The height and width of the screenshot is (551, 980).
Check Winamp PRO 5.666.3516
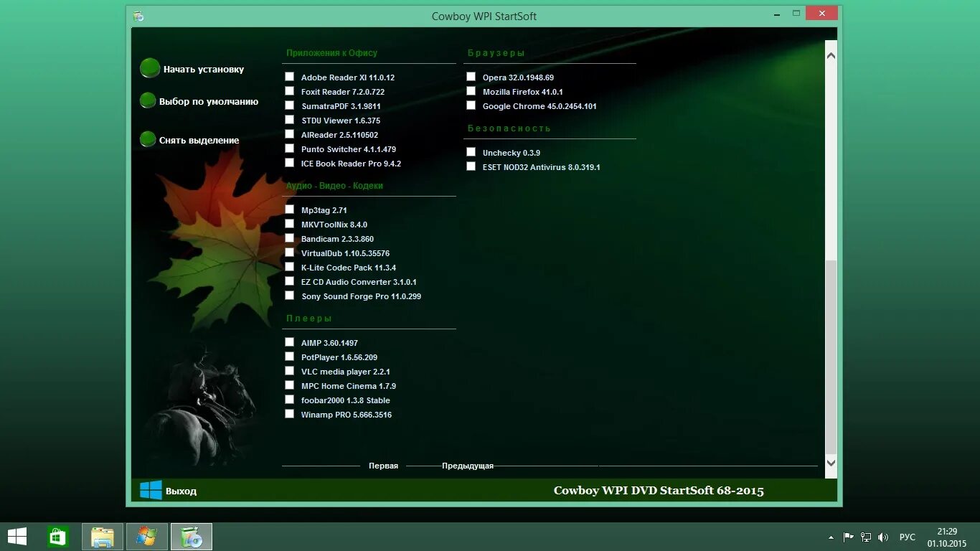click(290, 414)
